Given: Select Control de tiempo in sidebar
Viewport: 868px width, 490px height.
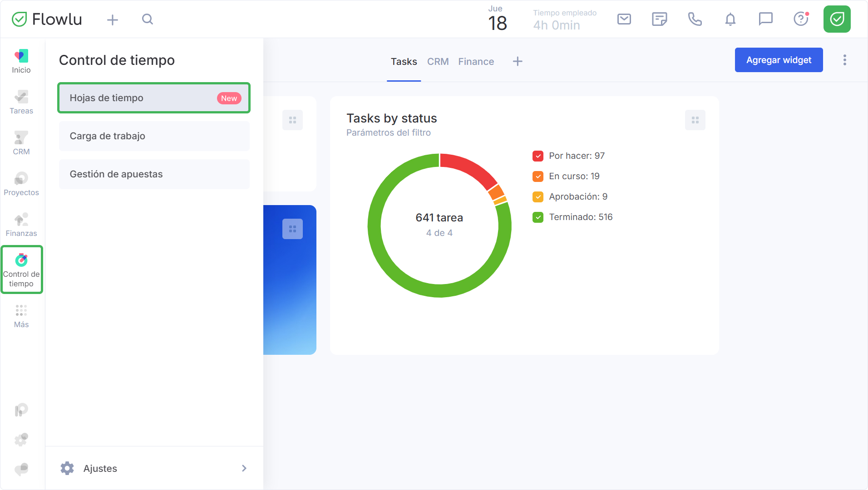Looking at the screenshot, I should point(21,270).
